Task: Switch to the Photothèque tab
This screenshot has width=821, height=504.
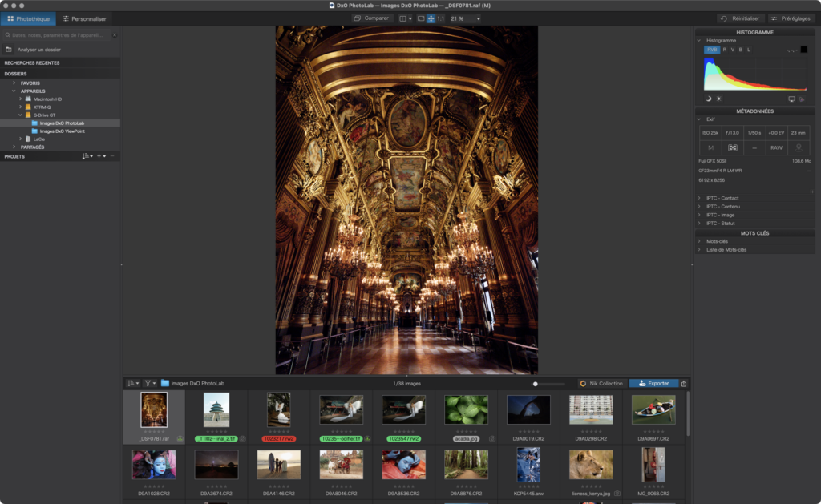Action: [28, 19]
